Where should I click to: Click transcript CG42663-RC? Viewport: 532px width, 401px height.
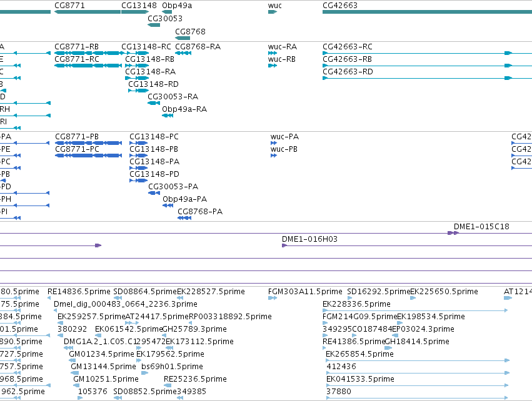click(348, 46)
